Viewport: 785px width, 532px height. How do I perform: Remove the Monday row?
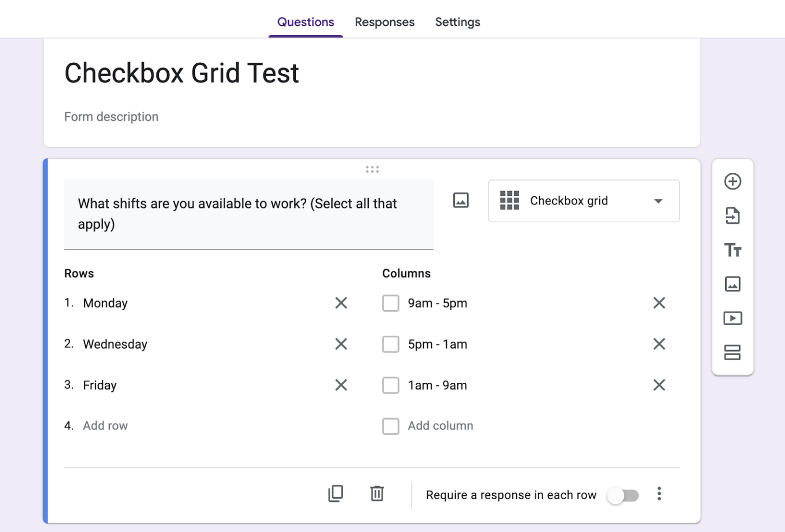341,303
